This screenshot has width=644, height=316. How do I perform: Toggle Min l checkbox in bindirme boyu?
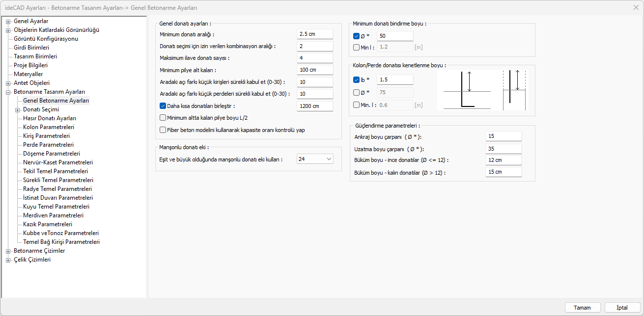coord(357,48)
